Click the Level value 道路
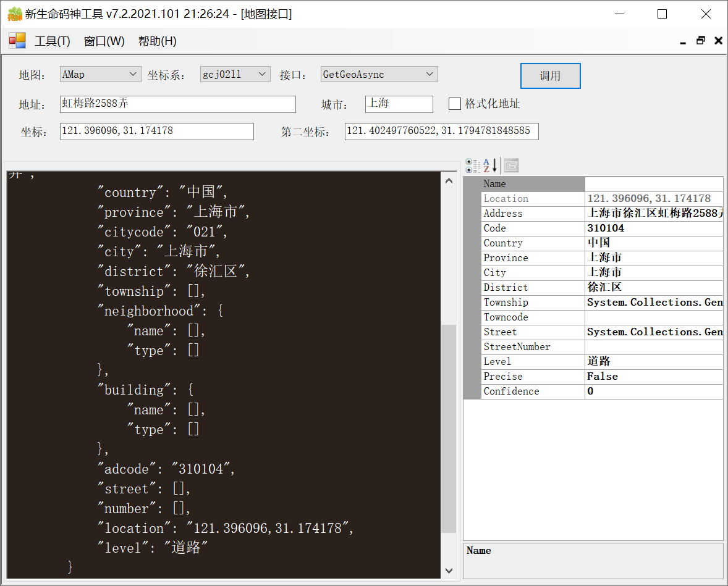 coord(598,361)
